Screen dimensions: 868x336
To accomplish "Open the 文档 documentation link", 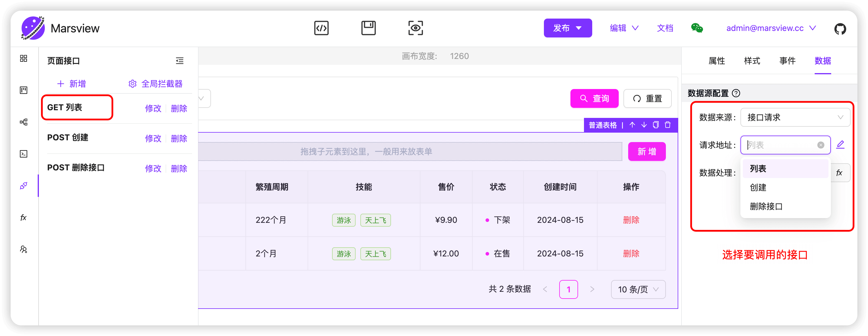I will click(665, 28).
